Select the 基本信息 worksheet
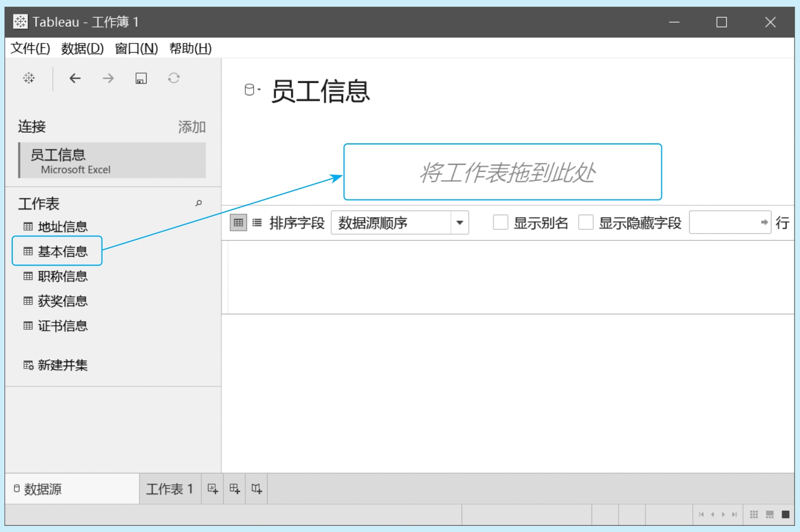800x532 pixels. pos(62,252)
